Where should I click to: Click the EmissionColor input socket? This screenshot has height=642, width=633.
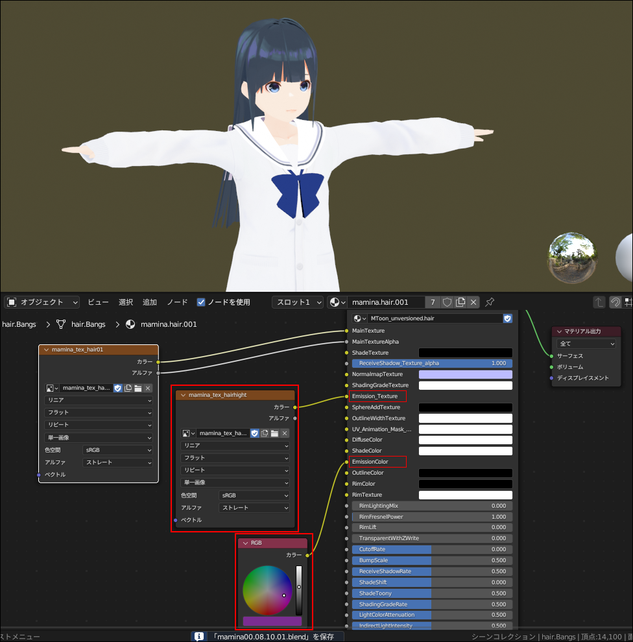(x=347, y=462)
